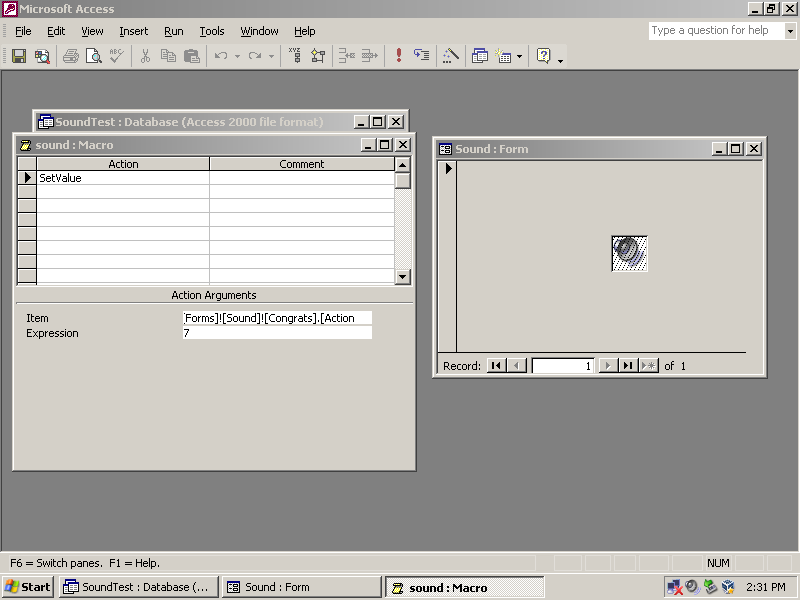Click the Delete Rows toolbar icon
Viewport: 800px width, 600px height.
(x=370, y=56)
